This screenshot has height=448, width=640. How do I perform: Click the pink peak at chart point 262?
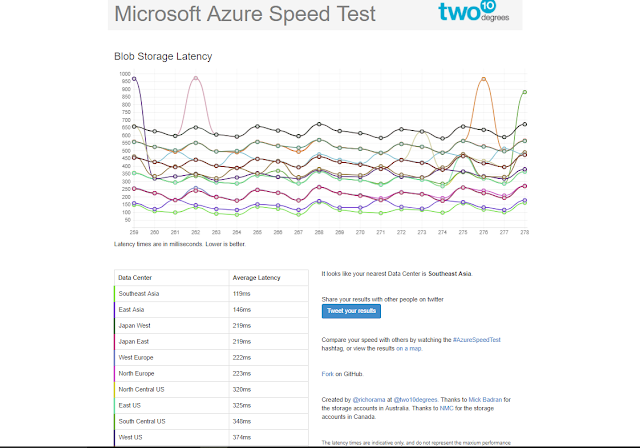(196, 77)
